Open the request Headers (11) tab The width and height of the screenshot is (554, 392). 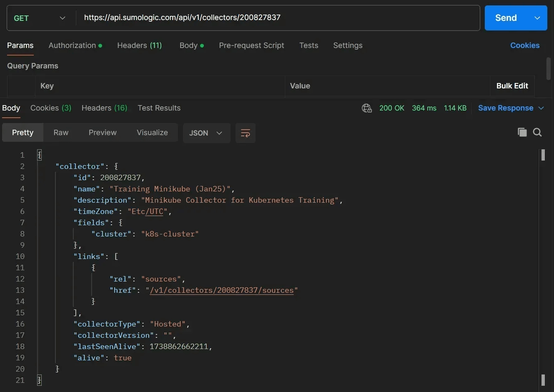139,45
